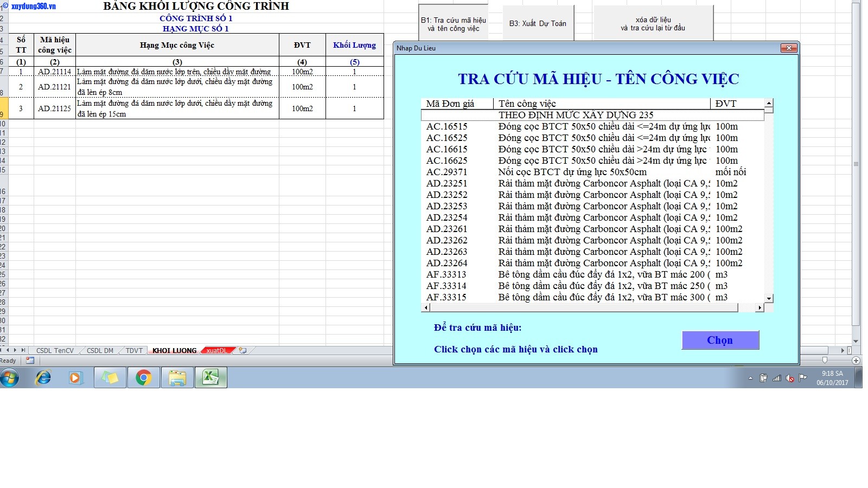Screen dimensions: 868x488
Task: Click the muted volume icon in system tray
Action: point(790,378)
